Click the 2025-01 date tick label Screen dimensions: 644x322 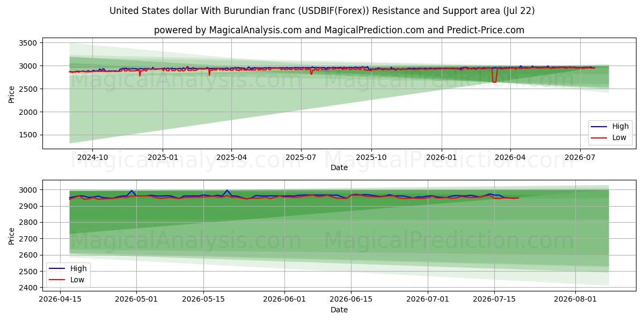tap(163, 158)
